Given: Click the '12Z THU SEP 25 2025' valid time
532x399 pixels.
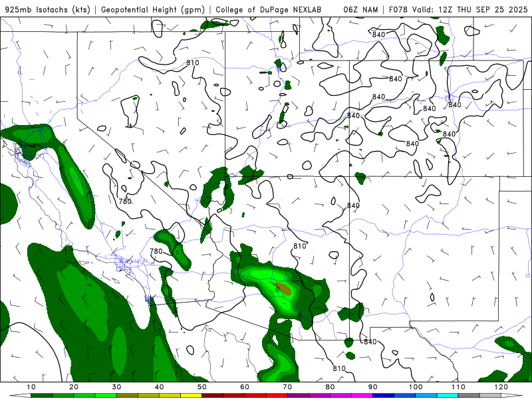Looking at the screenshot, I should tap(483, 9).
